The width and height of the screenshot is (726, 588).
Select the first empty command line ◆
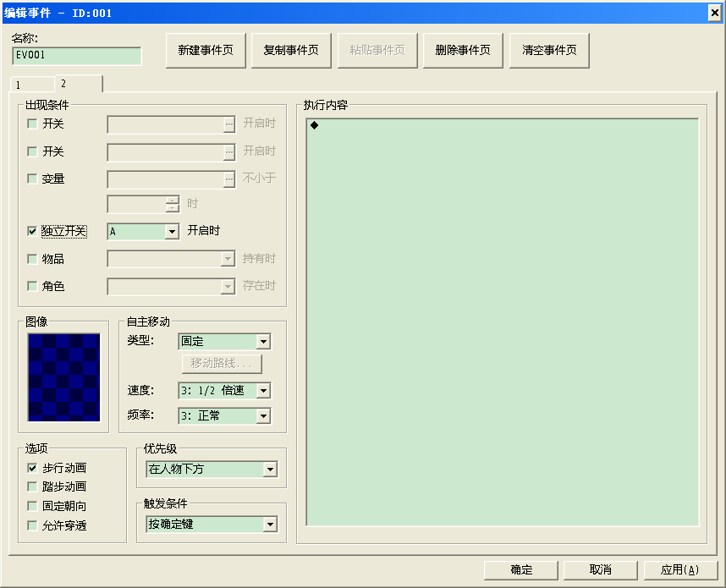pos(503,125)
